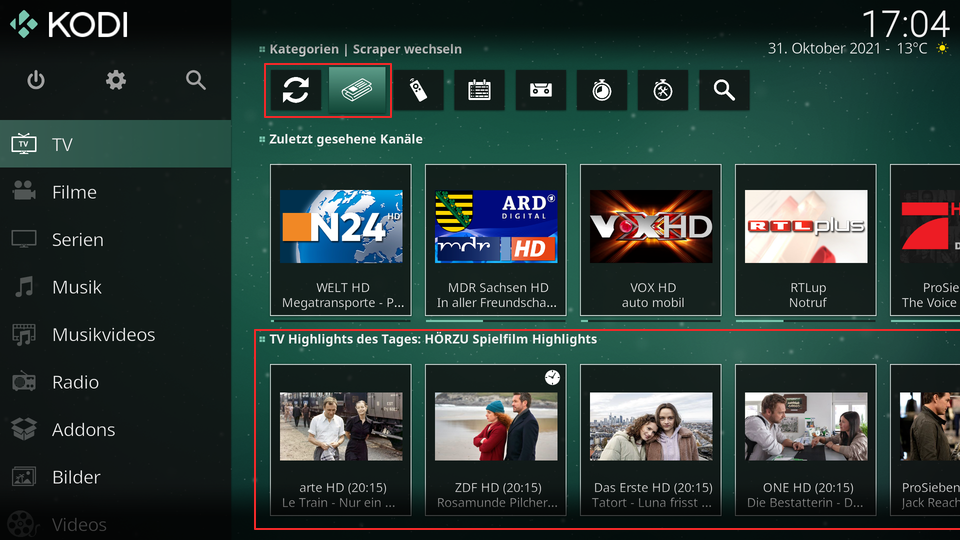Image resolution: width=960 pixels, height=540 pixels.
Task: Click the 'Zuletzt gesehene Kanäle' heading
Action: [346, 139]
